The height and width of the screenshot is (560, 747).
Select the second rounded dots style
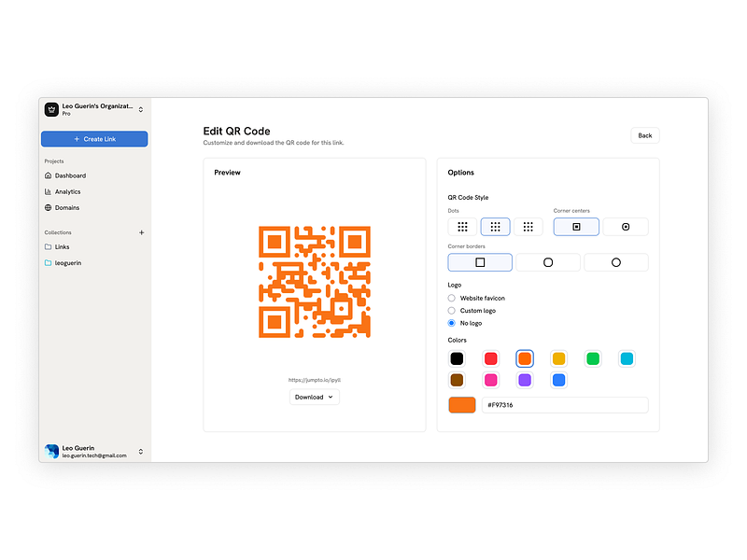click(496, 227)
